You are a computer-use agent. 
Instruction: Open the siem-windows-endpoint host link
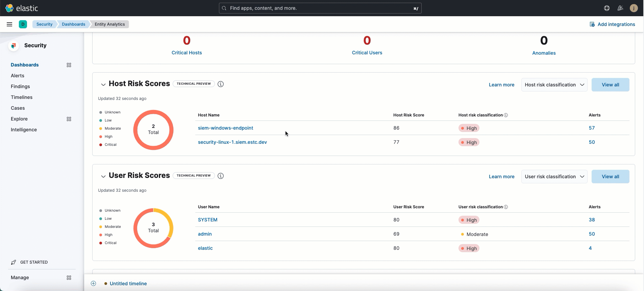[x=225, y=128]
